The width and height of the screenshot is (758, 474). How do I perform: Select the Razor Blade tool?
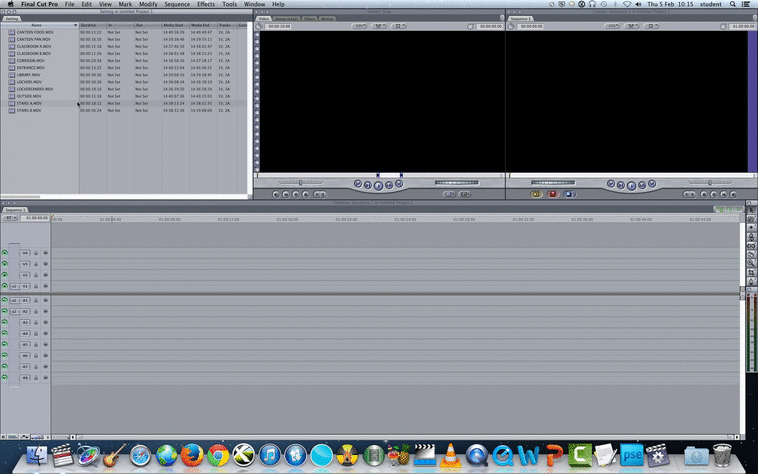pos(751,255)
